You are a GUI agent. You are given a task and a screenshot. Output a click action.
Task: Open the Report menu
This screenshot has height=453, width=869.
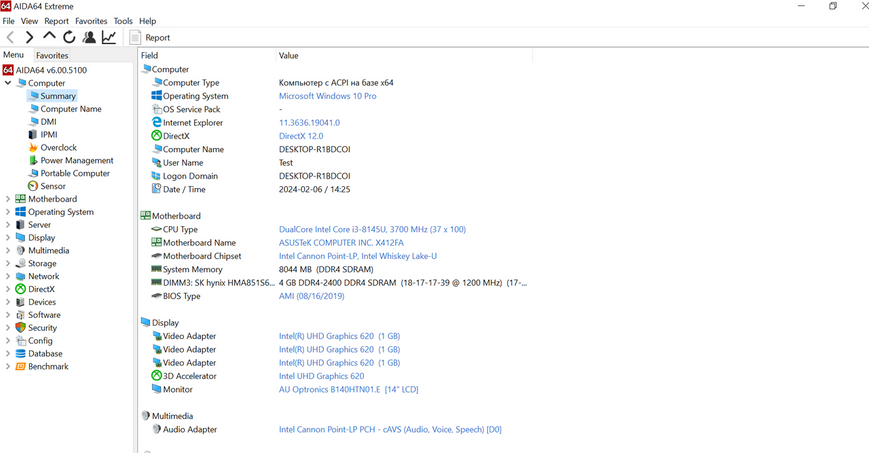(x=57, y=21)
